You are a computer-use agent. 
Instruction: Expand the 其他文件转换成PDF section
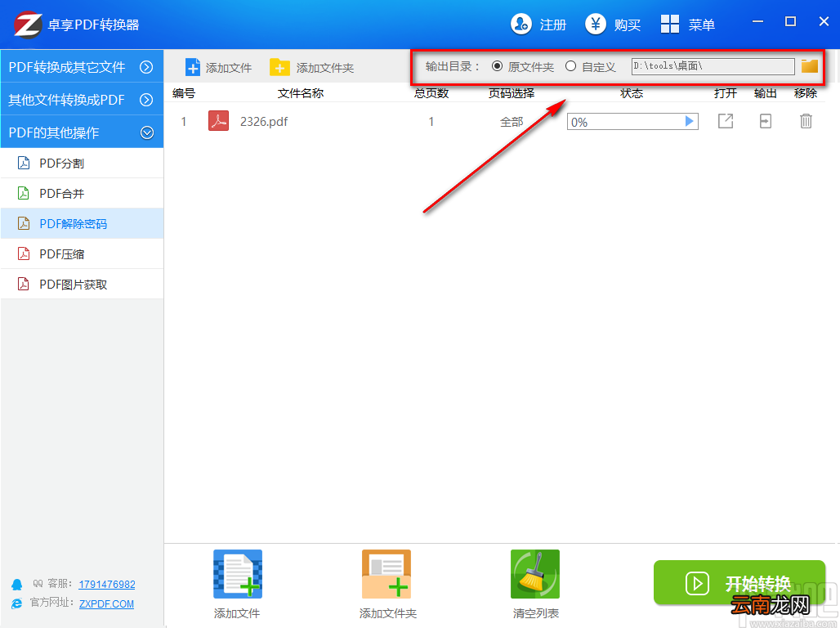(x=82, y=99)
